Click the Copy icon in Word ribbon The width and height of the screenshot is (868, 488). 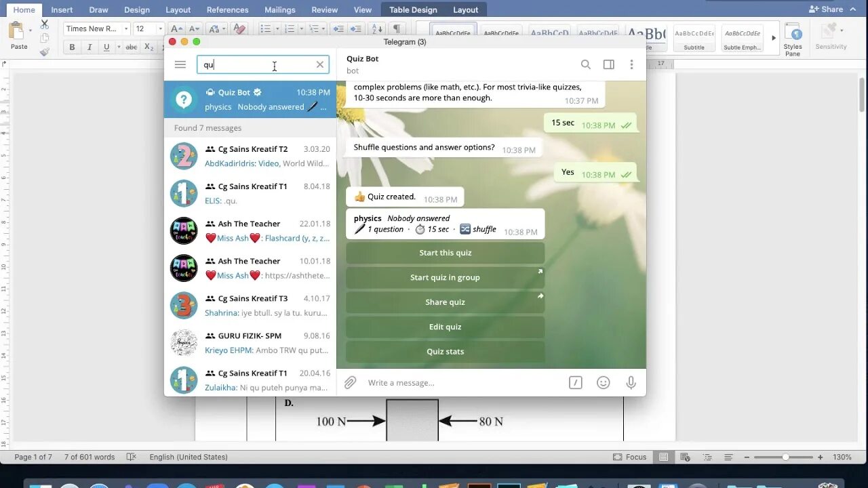[45, 37]
